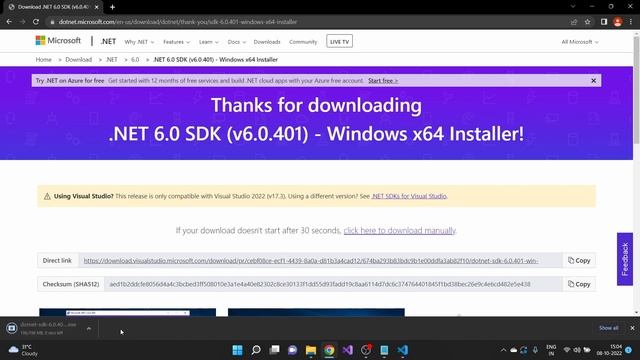Show hidden system tray icons
This screenshot has width=640, height=360.
tap(503, 350)
